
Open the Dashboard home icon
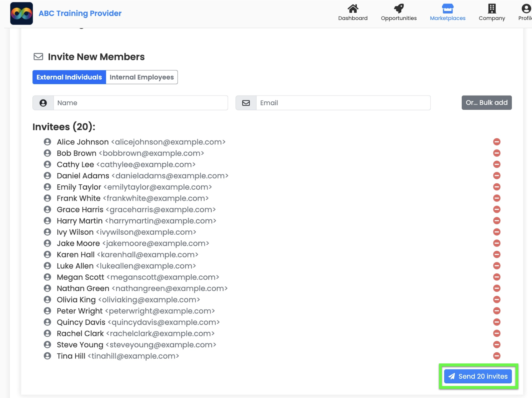[353, 8]
